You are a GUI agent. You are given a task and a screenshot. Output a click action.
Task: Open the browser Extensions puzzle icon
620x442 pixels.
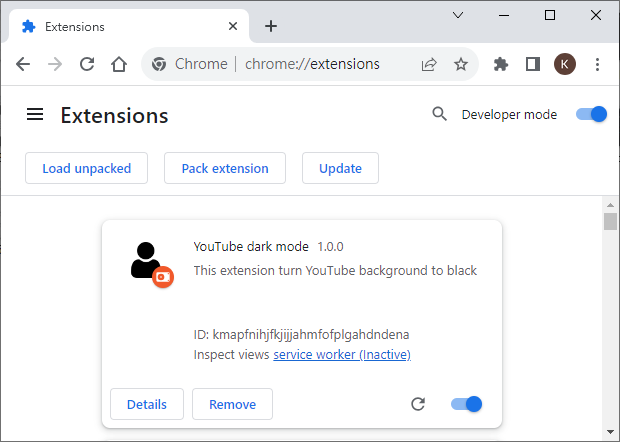click(x=501, y=64)
